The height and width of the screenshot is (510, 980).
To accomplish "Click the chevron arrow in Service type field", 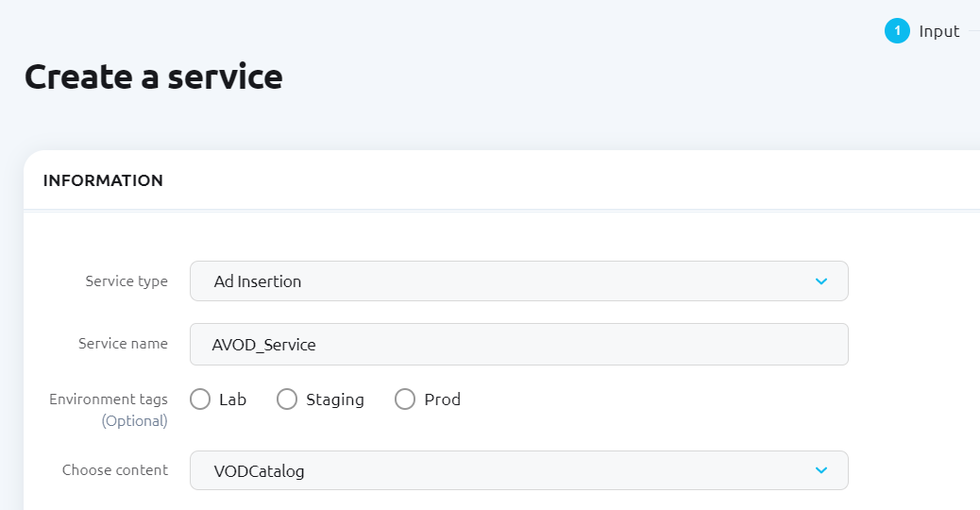I will [821, 281].
